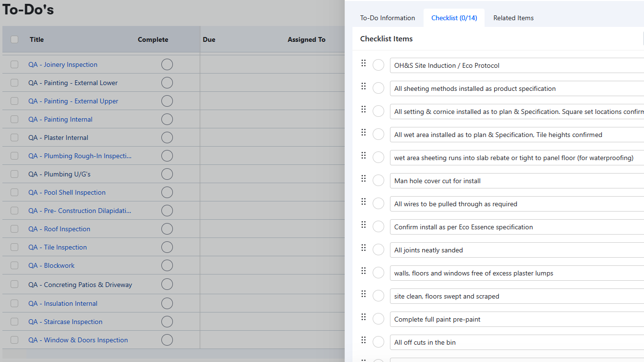Select the Checklist (0/14) tab
Screen dimensions: 644x362
454,18
